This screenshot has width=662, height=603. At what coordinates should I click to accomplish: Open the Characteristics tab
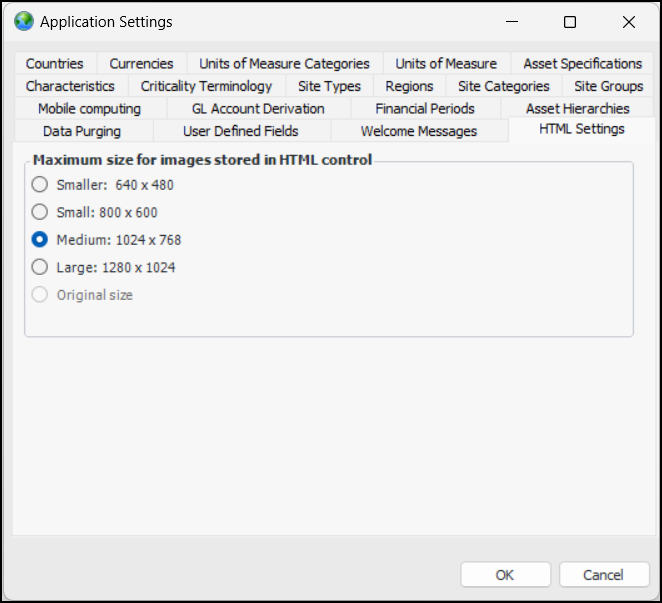tap(70, 86)
